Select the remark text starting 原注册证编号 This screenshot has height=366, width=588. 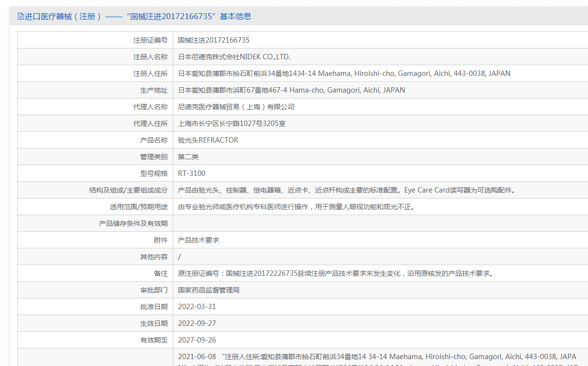pyautogui.click(x=336, y=273)
